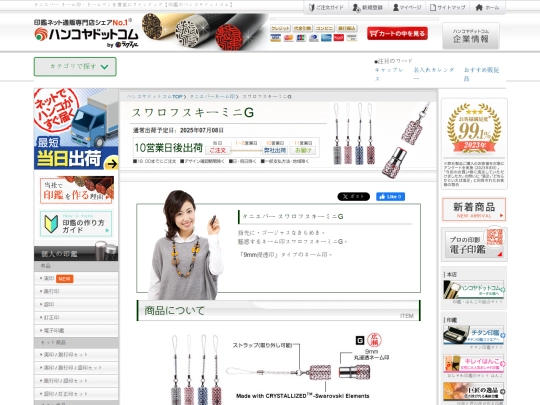Open 訂正印 in the sidebar menu
This screenshot has height=405, width=540.
pyautogui.click(x=76, y=318)
